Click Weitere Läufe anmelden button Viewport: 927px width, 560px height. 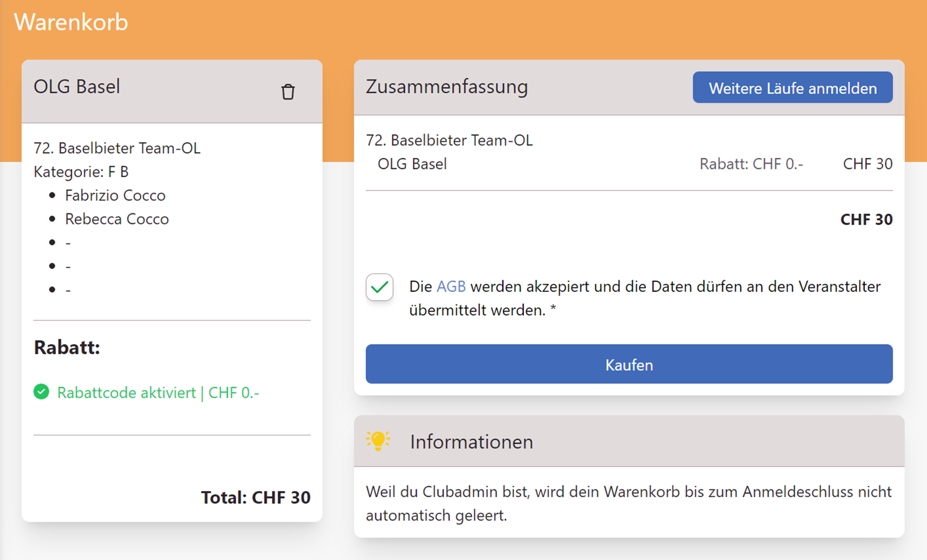[x=792, y=87]
